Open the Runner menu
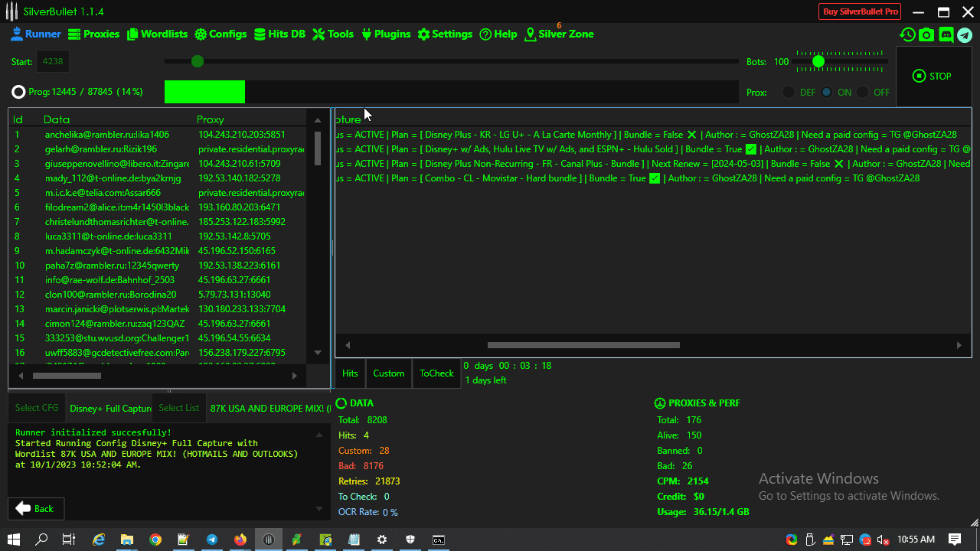The height and width of the screenshot is (551, 980). click(x=36, y=34)
